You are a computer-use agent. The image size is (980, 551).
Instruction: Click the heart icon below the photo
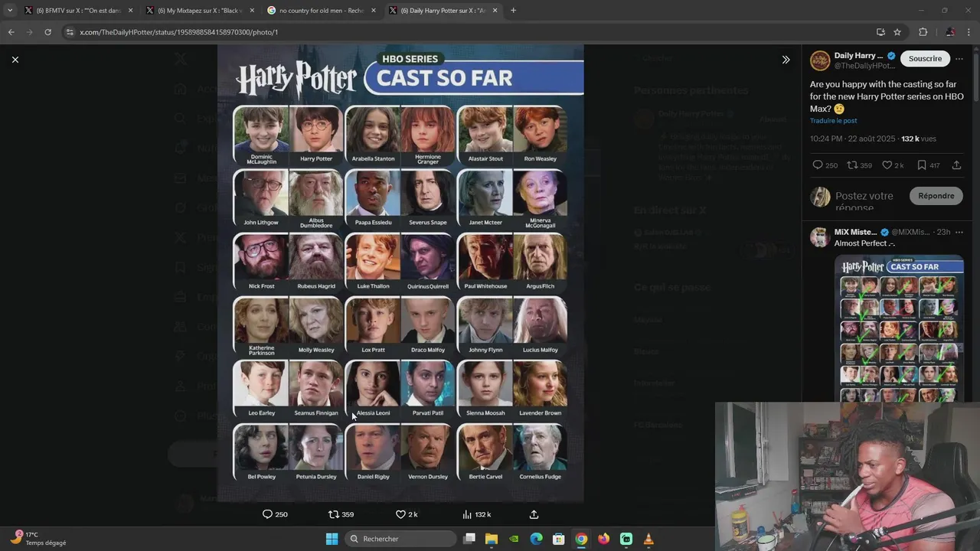pyautogui.click(x=400, y=514)
